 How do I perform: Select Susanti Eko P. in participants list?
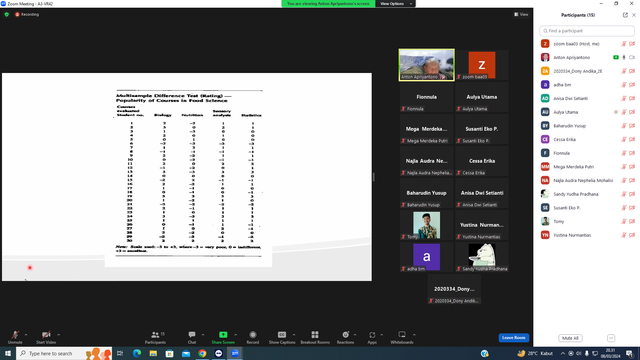[587, 208]
